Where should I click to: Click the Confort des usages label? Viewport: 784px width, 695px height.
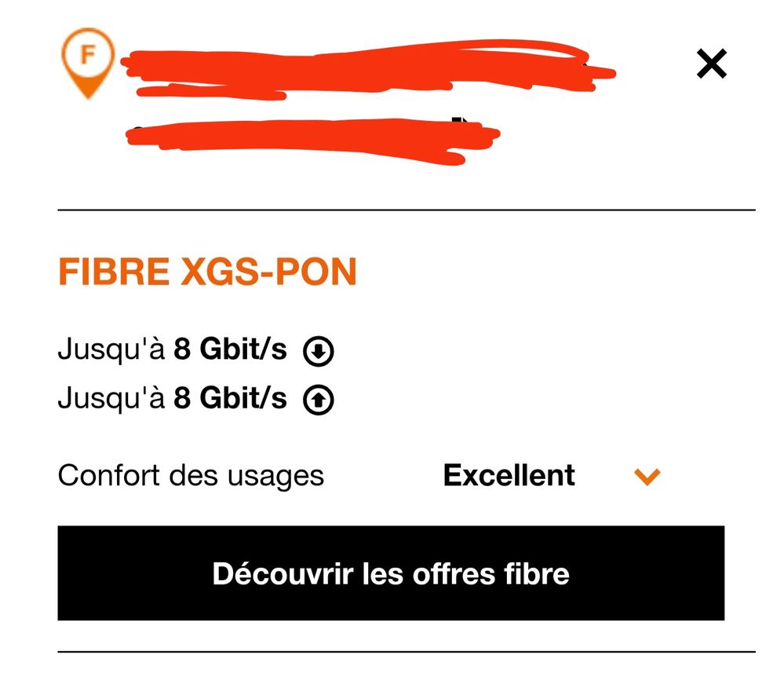pos(191,475)
